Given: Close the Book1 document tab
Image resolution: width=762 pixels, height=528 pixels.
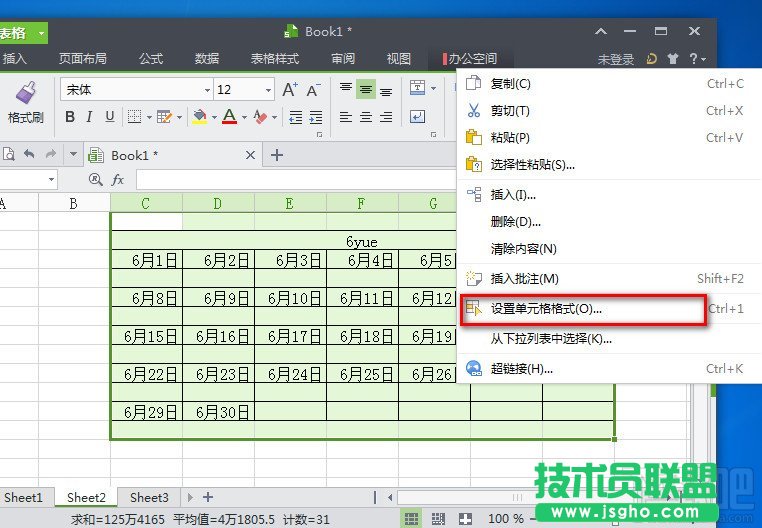Looking at the screenshot, I should pos(250,155).
